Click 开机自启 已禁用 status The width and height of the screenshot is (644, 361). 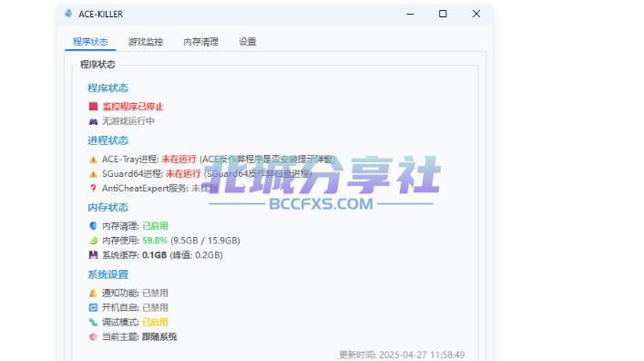[155, 307]
